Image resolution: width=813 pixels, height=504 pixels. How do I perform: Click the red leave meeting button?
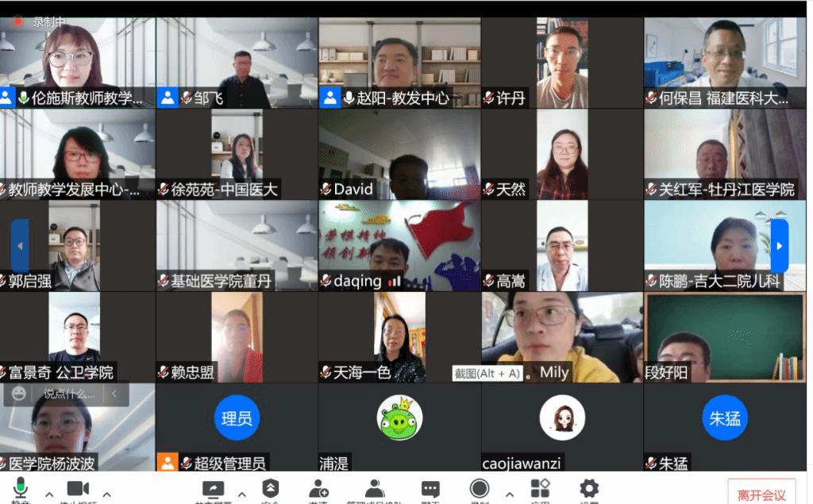(761, 494)
